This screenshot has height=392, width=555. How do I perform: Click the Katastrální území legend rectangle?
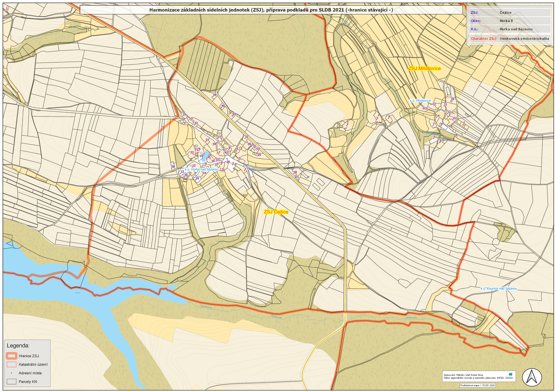(x=11, y=365)
